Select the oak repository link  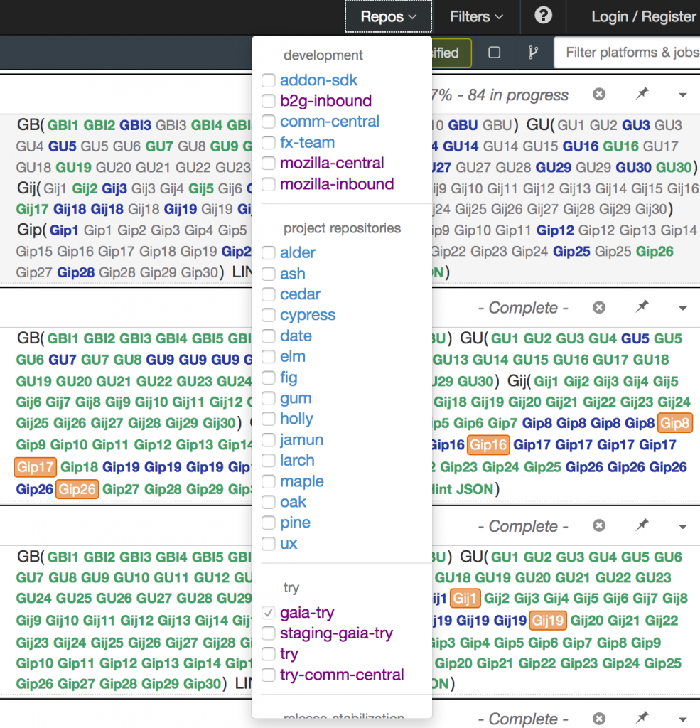pyautogui.click(x=293, y=502)
